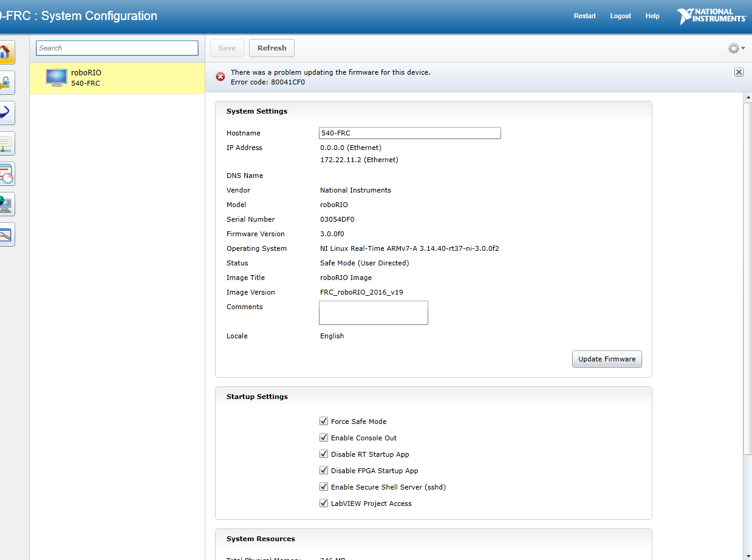Click the System Configuration page title

(99, 16)
